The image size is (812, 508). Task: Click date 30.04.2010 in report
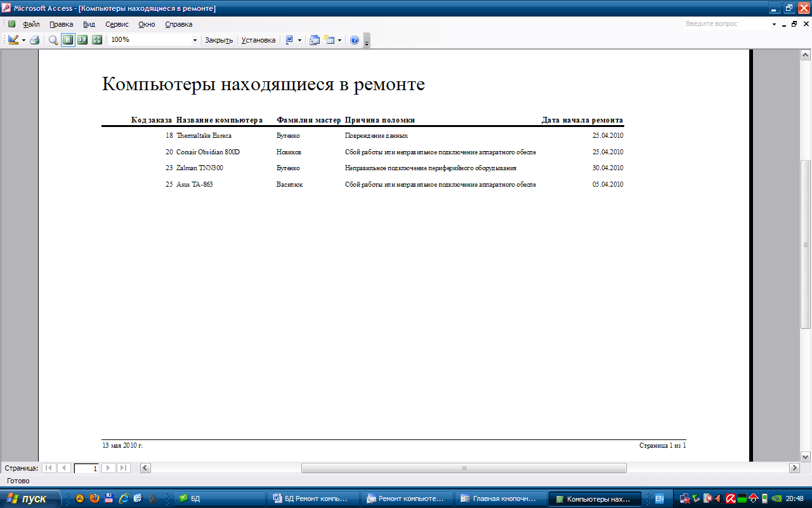pyautogui.click(x=608, y=168)
